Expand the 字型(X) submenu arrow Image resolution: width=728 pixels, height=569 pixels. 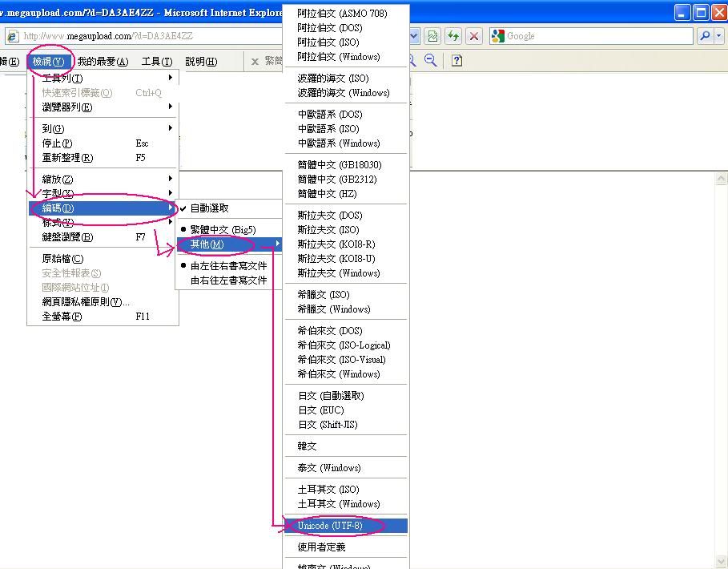(171, 193)
